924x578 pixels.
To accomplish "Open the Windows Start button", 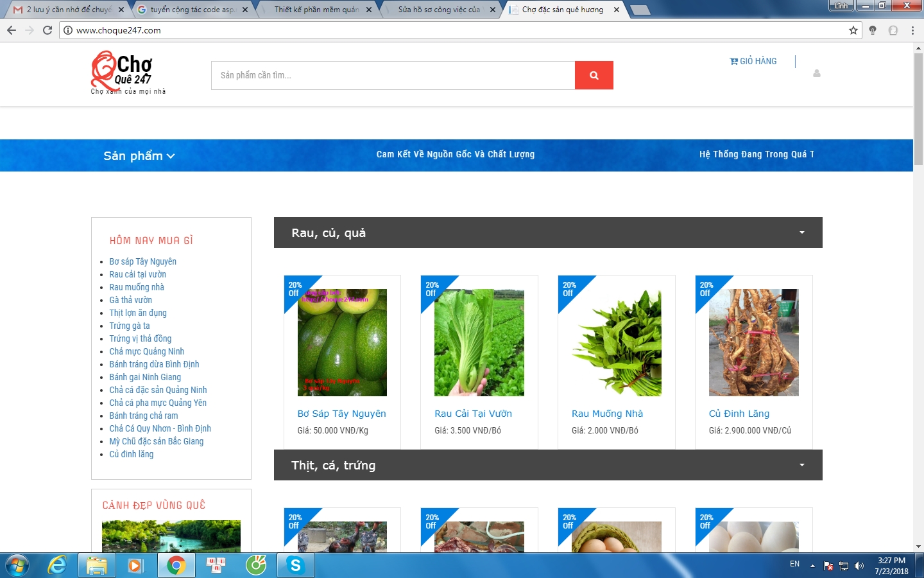I will [17, 565].
